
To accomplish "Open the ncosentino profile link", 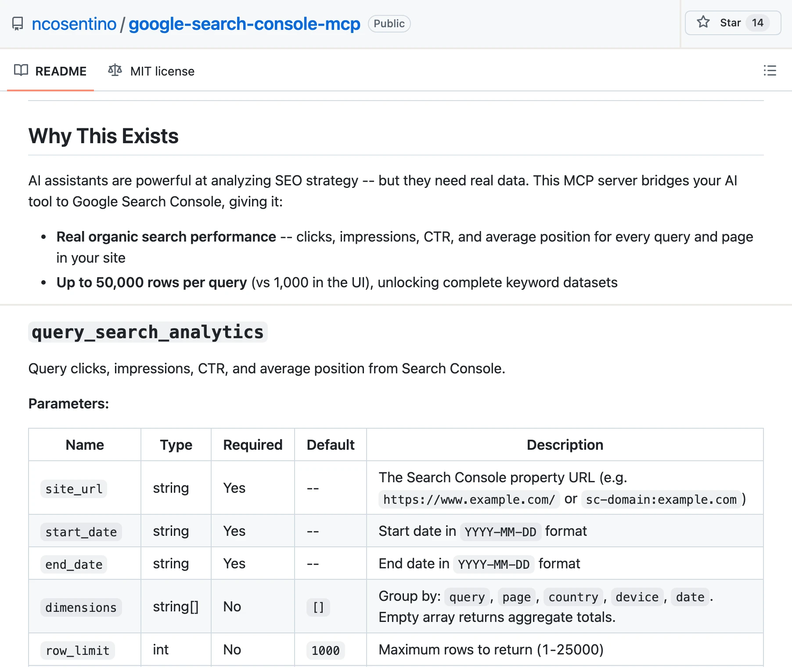I will tap(74, 24).
